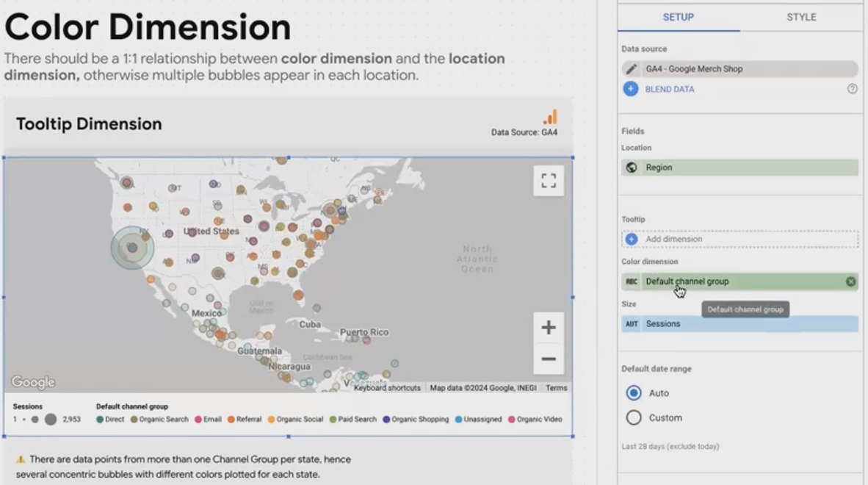The height and width of the screenshot is (485, 868).
Task: Click the Data Source: GA4 label
Action: click(x=524, y=132)
